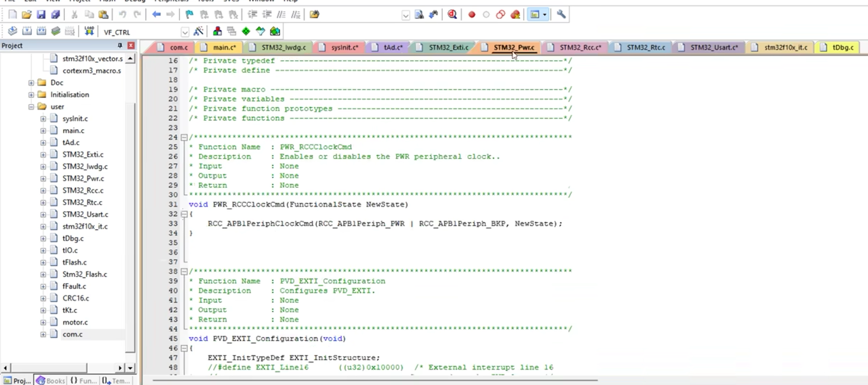
Task: Collapse code fold at line 32
Action: pos(184,214)
